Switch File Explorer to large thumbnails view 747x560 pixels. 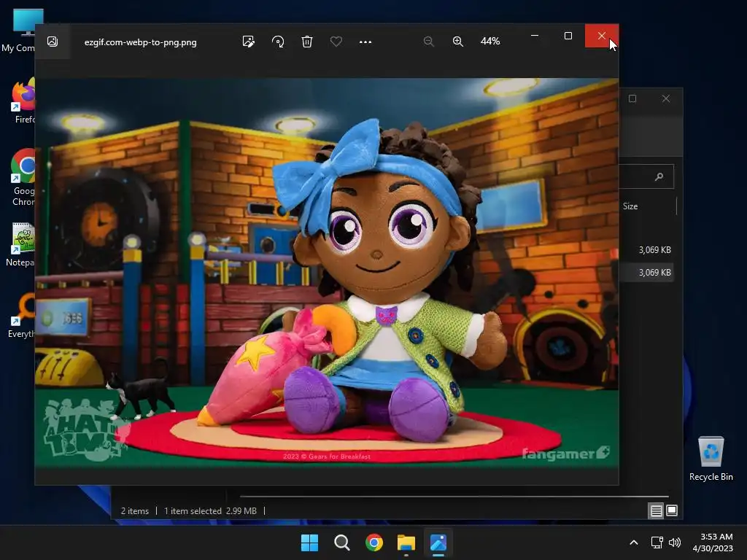click(672, 511)
